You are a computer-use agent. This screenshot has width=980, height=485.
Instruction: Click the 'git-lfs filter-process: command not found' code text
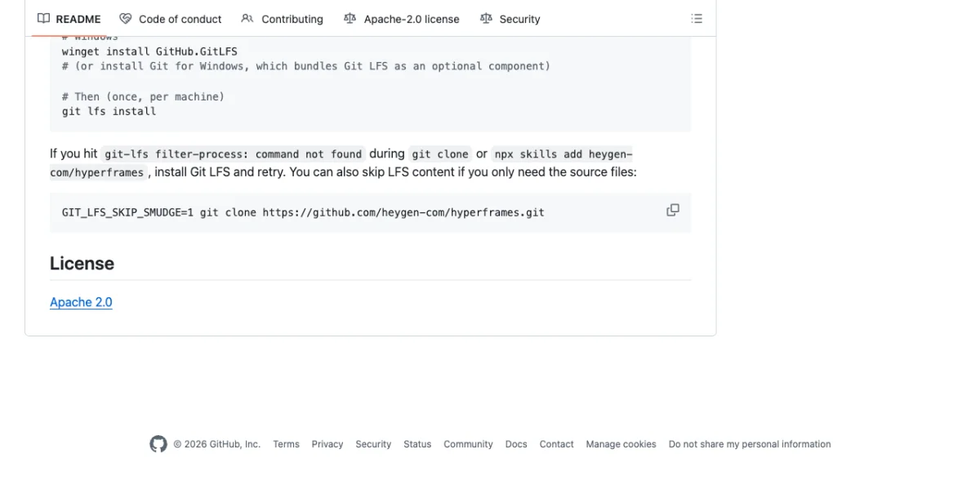[x=233, y=154]
